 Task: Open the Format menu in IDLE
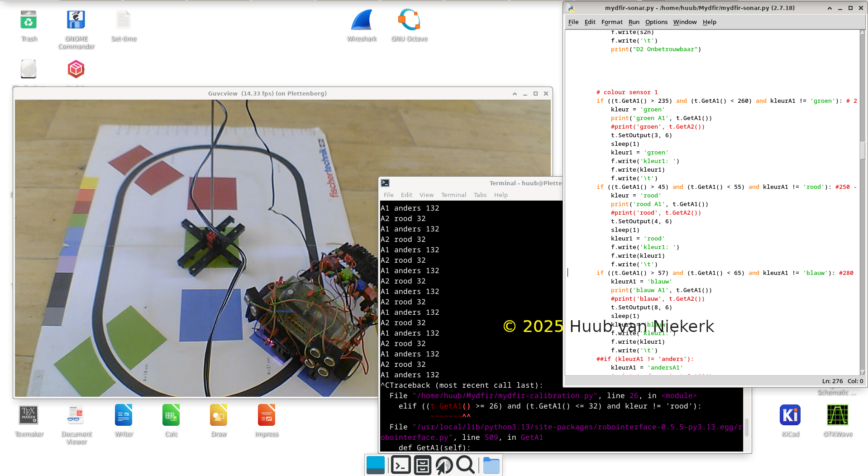[612, 22]
